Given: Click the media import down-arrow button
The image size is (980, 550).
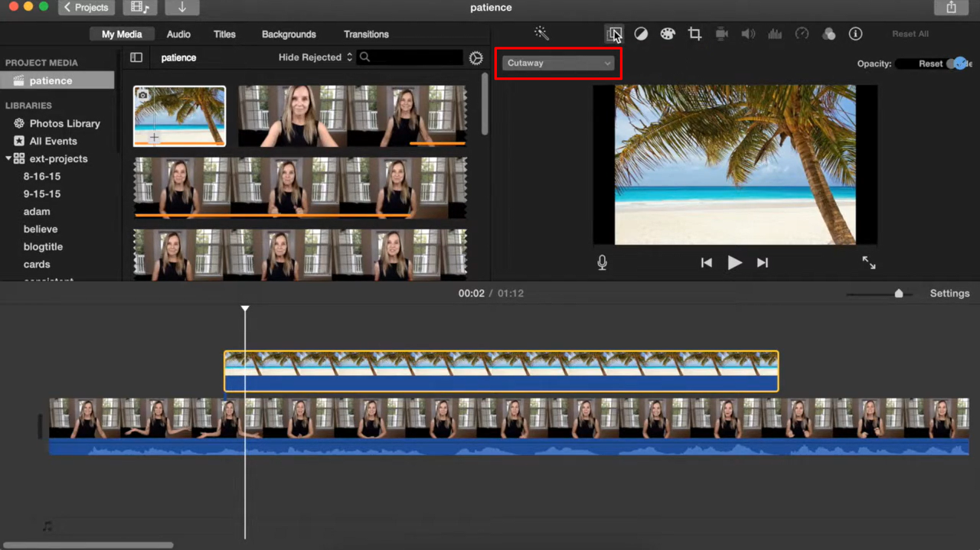Looking at the screenshot, I should tap(182, 8).
